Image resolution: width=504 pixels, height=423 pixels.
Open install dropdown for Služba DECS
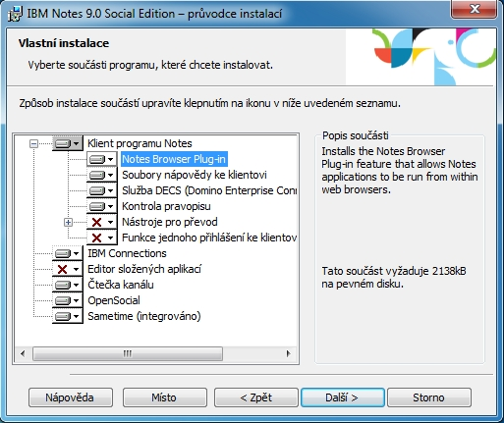[102, 190]
